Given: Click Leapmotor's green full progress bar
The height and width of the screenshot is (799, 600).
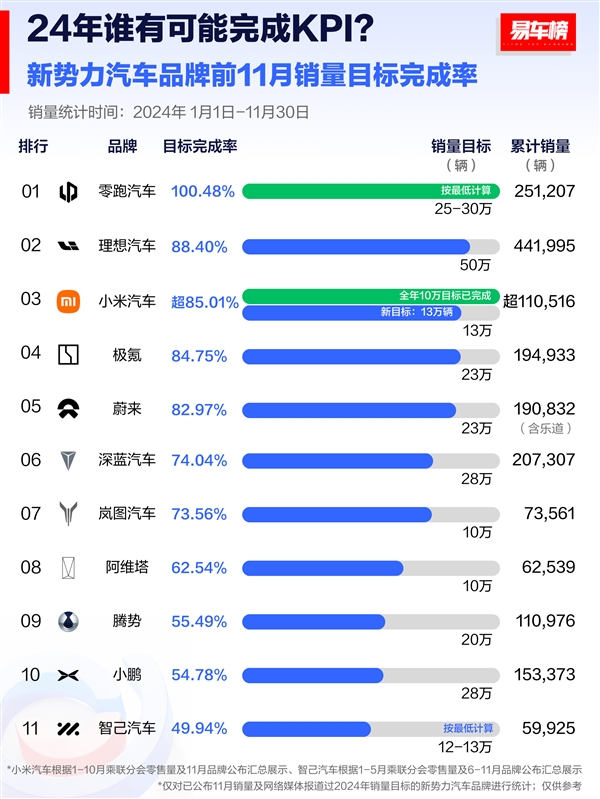Looking at the screenshot, I should coord(370,191).
